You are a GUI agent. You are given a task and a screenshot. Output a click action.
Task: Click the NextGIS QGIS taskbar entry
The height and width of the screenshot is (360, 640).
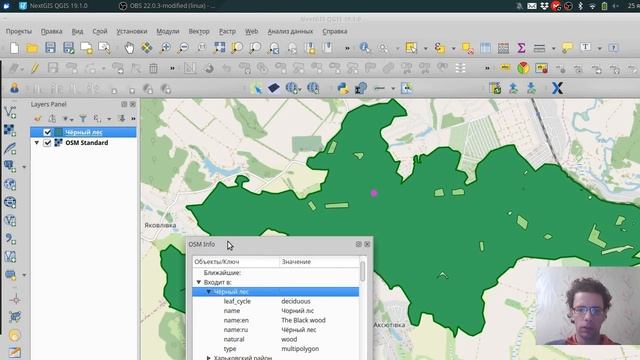[53, 6]
